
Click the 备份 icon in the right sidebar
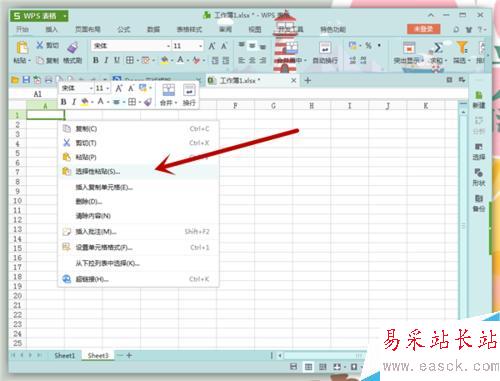pos(479,203)
